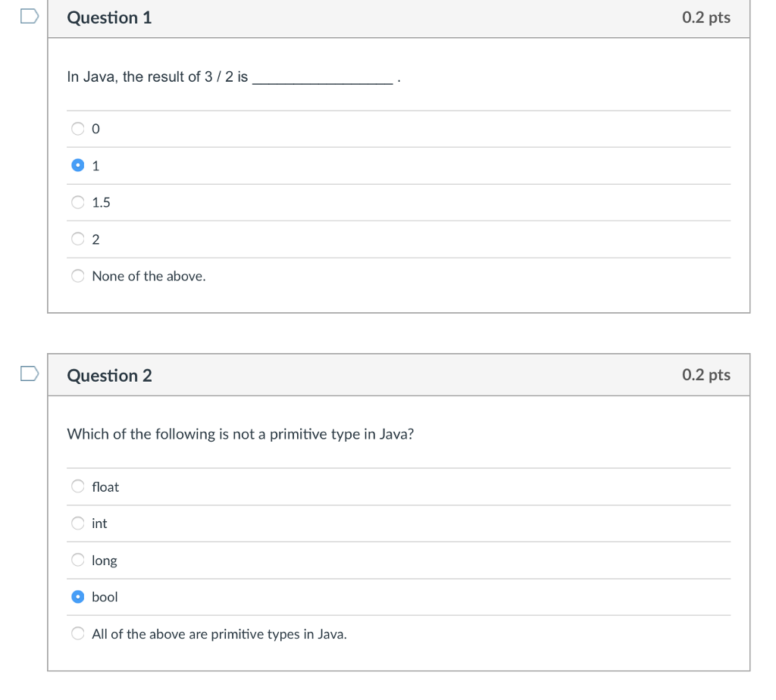Select float in Question 2
Screen dimensions: 776x700
pyautogui.click(x=77, y=486)
